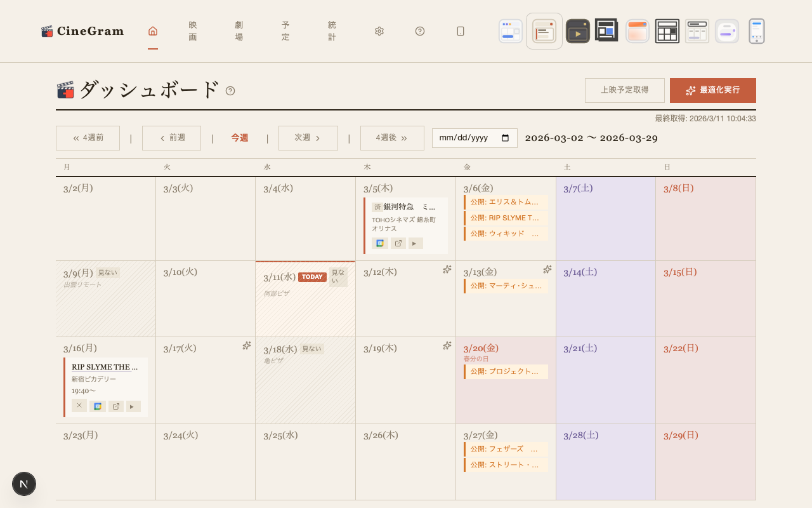Screen dimensions: 812x508
Task: Open the date picker calendar icon
Action: click(x=506, y=138)
